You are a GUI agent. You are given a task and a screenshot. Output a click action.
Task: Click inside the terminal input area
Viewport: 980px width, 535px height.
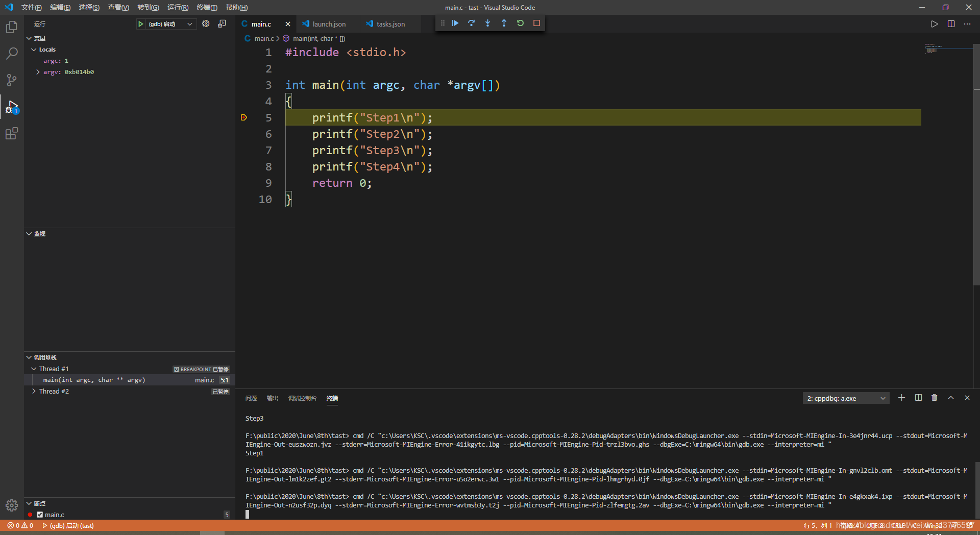pos(607,514)
